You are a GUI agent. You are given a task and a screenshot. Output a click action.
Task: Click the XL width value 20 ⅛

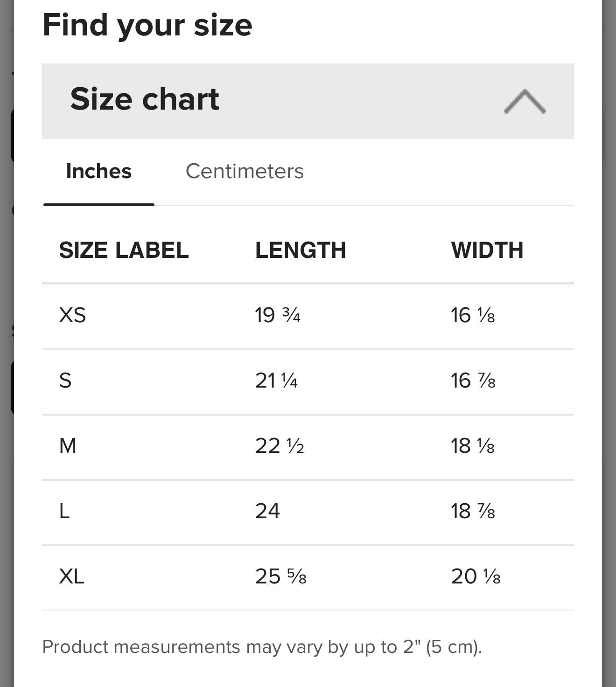click(476, 576)
